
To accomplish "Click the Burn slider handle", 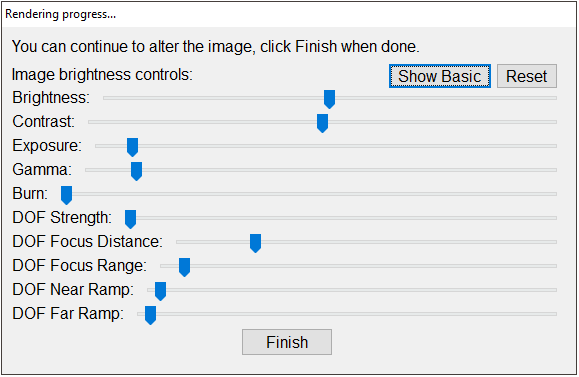I will [66, 195].
